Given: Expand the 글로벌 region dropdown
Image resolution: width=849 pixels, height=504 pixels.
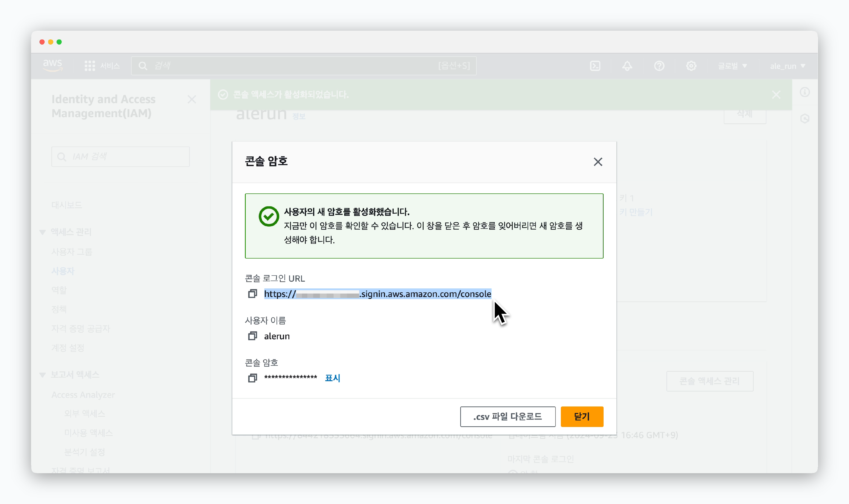Looking at the screenshot, I should pyautogui.click(x=732, y=66).
